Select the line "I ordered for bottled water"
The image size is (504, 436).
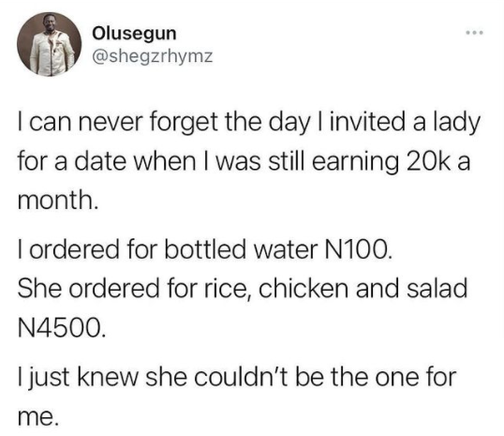tap(205, 249)
